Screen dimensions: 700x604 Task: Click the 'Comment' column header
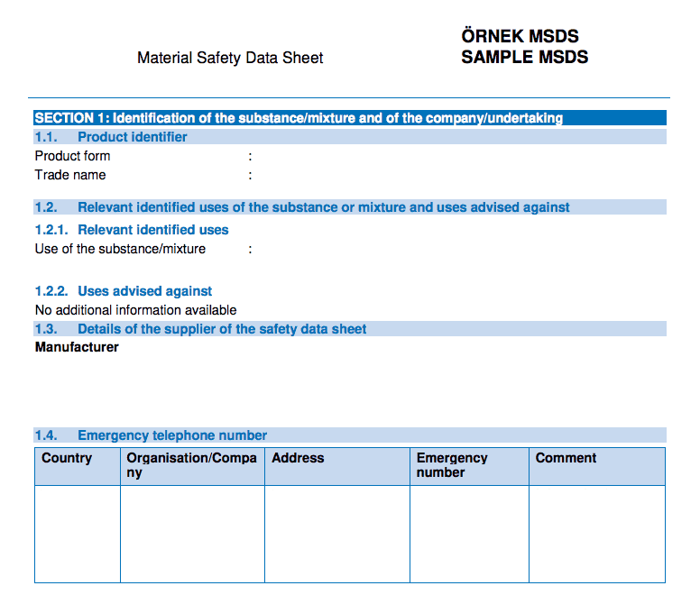[597, 467]
